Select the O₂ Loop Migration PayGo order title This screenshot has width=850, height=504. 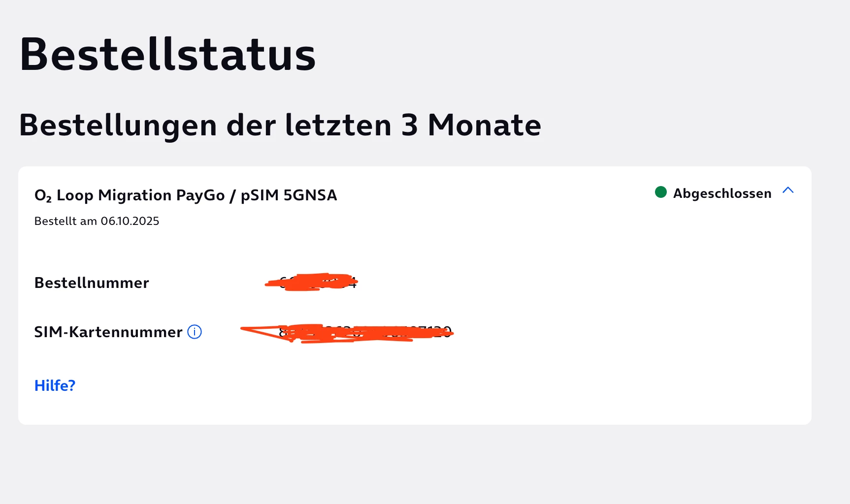(185, 195)
